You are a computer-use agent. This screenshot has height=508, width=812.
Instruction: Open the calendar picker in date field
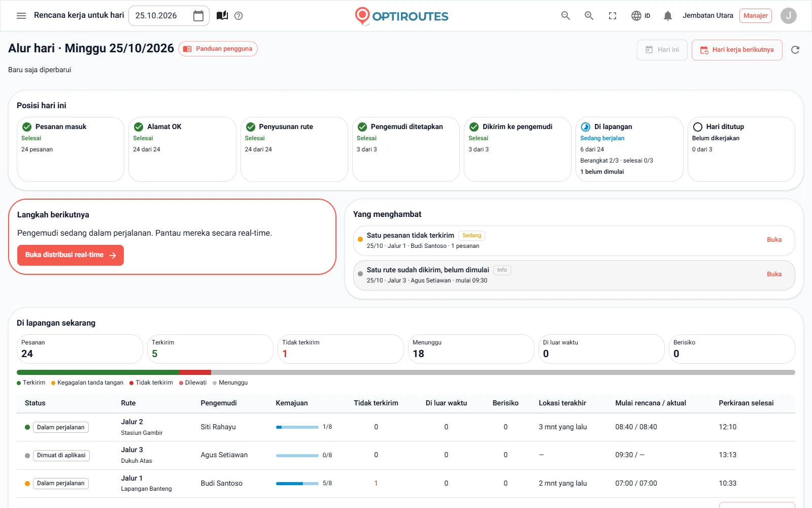[x=198, y=16]
